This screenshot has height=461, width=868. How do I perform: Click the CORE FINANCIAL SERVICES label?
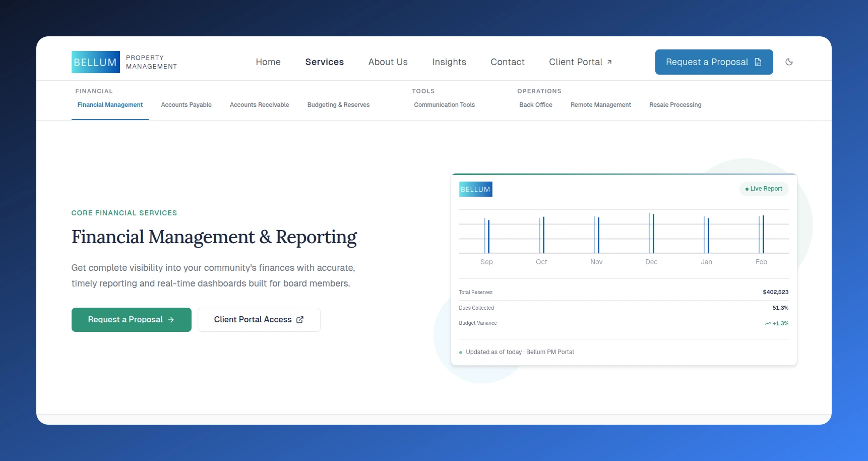click(x=124, y=213)
